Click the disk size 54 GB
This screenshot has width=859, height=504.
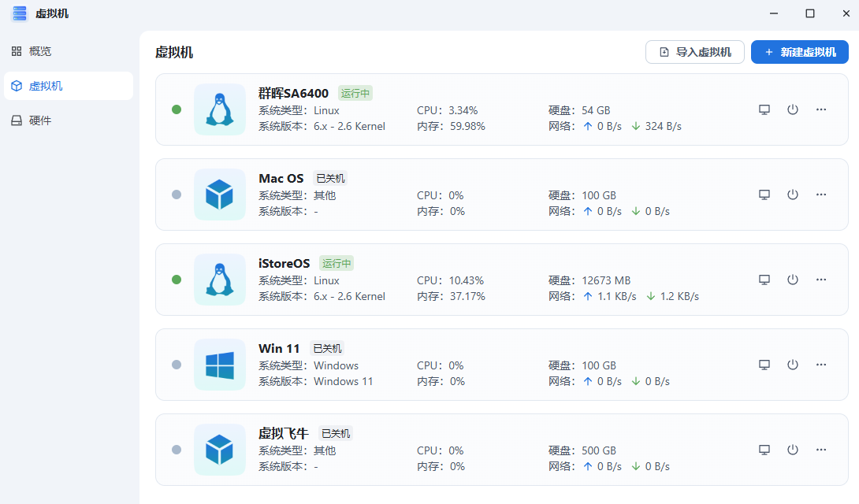click(x=596, y=110)
